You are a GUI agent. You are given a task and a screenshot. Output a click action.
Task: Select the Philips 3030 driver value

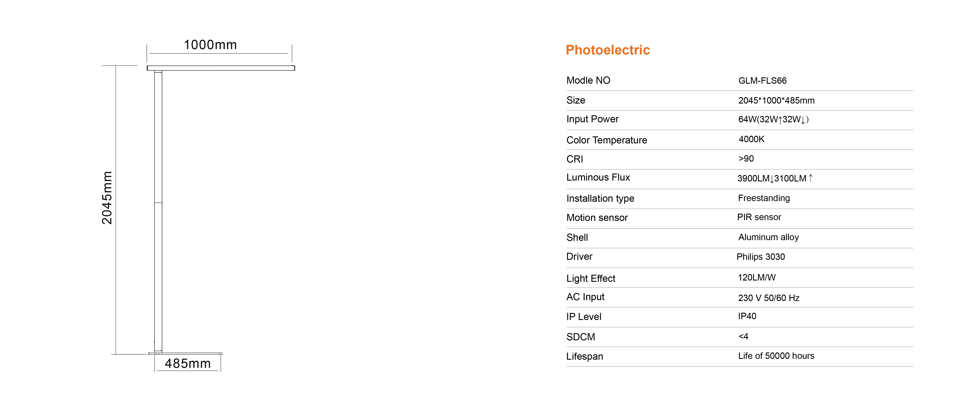pyautogui.click(x=761, y=257)
